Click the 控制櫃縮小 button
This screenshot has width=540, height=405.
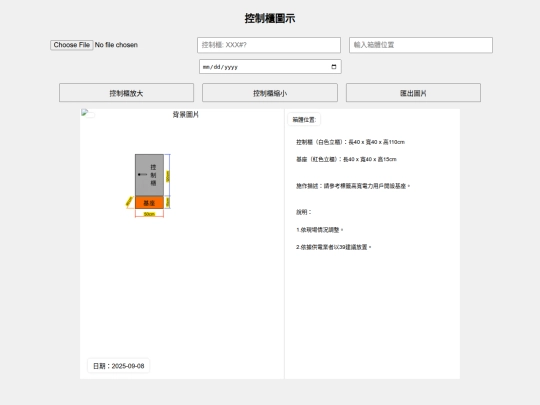270,93
